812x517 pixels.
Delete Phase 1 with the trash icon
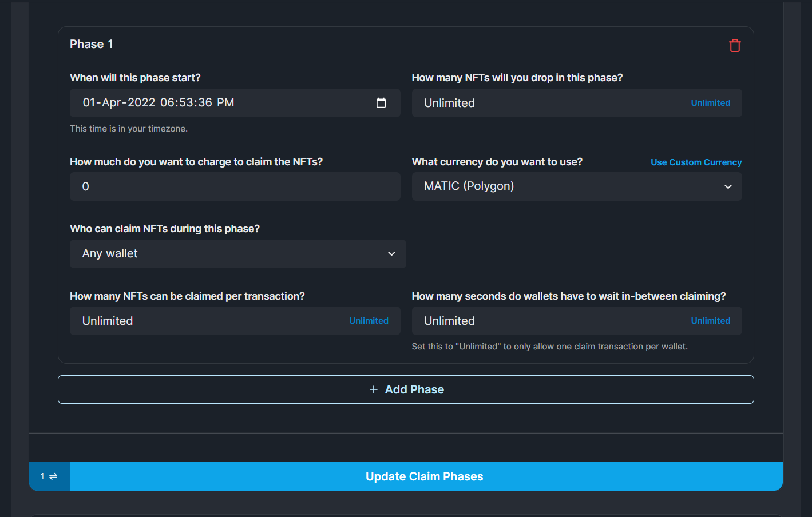[x=735, y=46]
